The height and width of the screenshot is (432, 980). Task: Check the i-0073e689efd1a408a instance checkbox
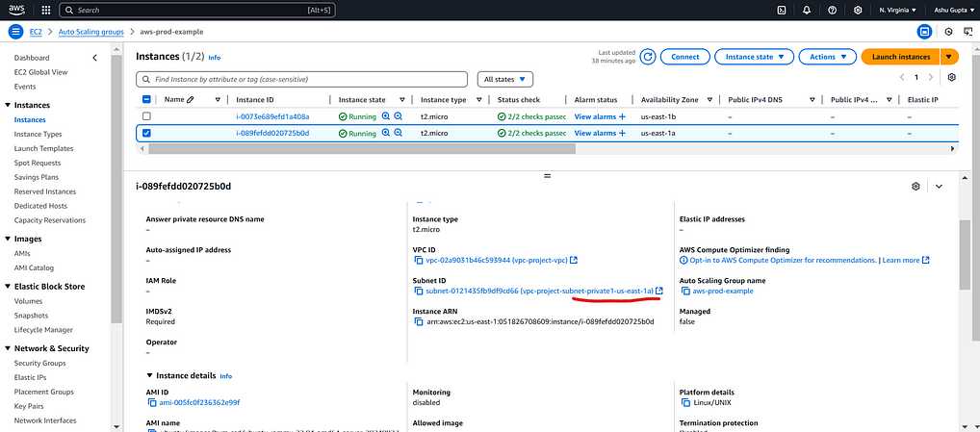146,116
